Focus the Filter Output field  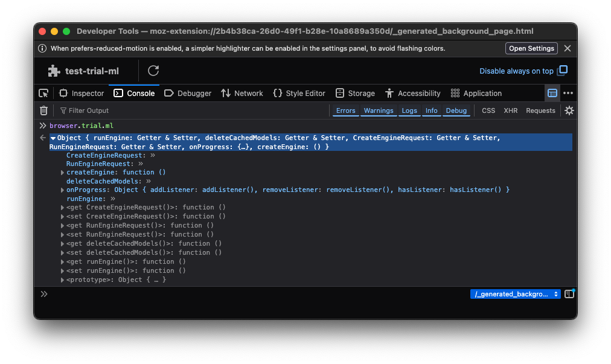click(x=191, y=110)
